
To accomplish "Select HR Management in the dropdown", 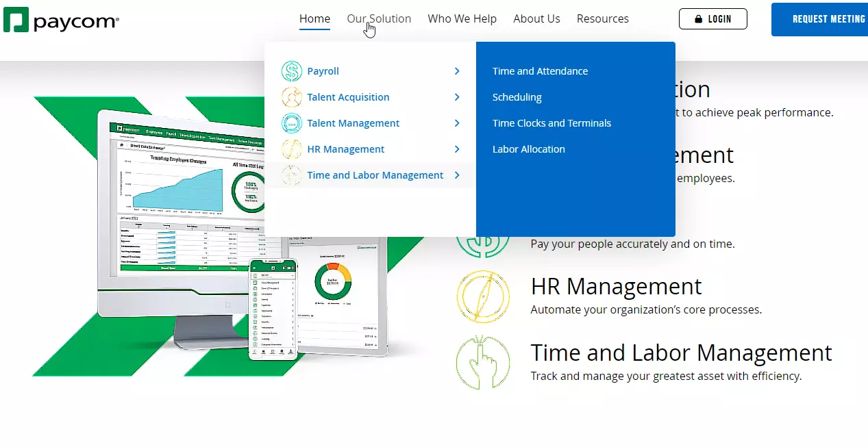I will [x=346, y=149].
